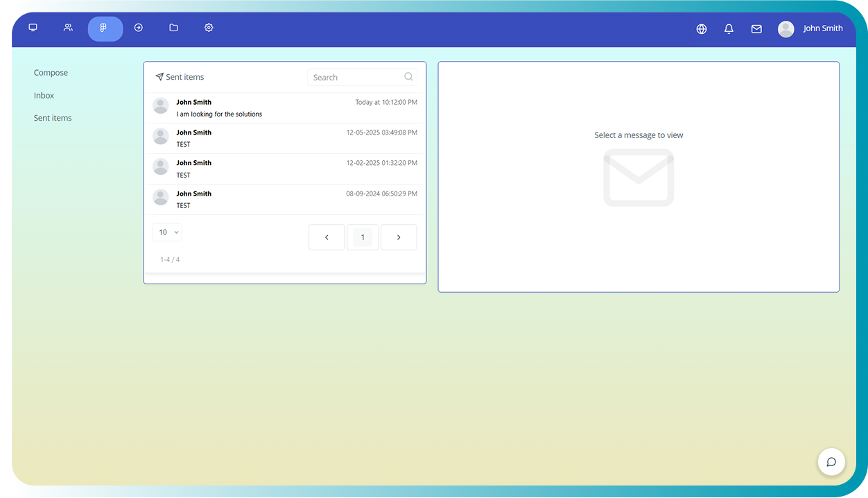Open the folder icon in top navigation
This screenshot has width=868, height=498.
pyautogui.click(x=173, y=28)
